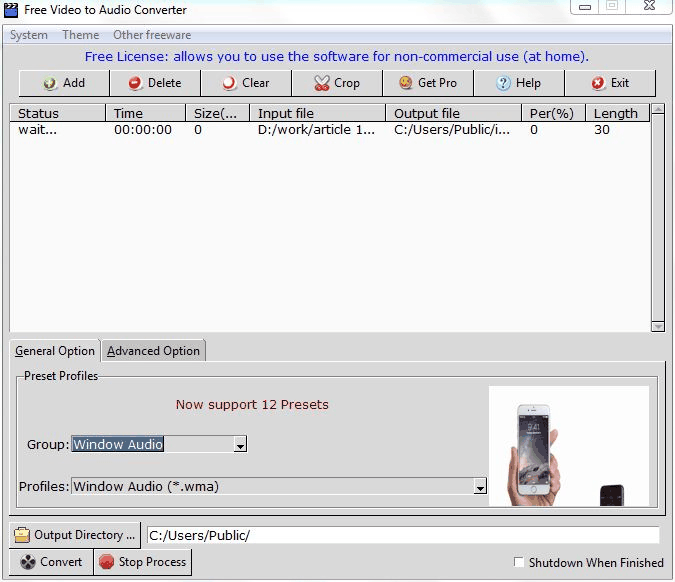Click the red Delete icon

coord(135,83)
